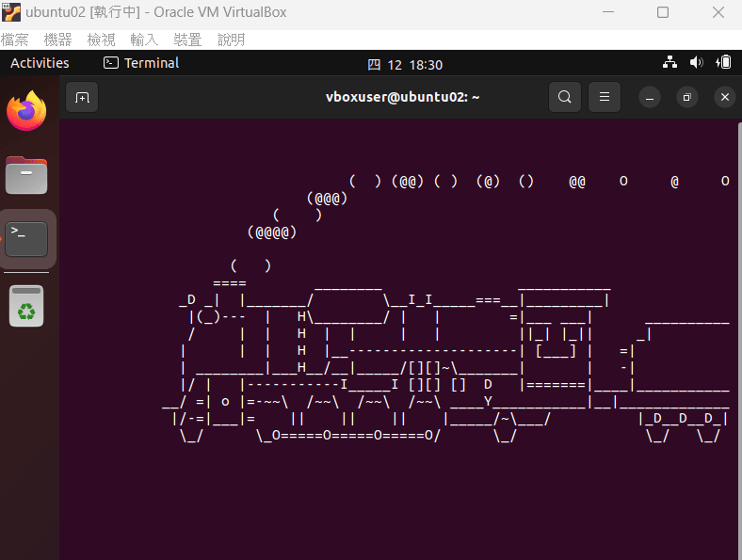Open a new terminal tab
The height and width of the screenshot is (560, 742).
pos(82,97)
